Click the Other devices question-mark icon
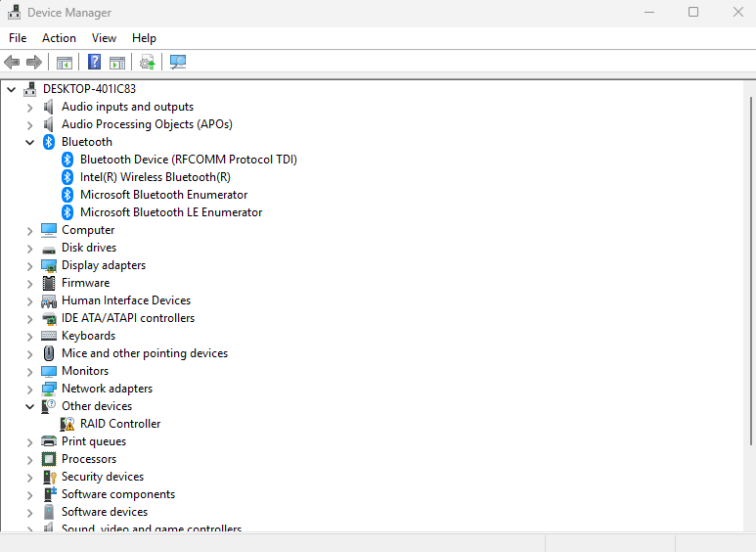This screenshot has height=552, width=756. (x=49, y=406)
